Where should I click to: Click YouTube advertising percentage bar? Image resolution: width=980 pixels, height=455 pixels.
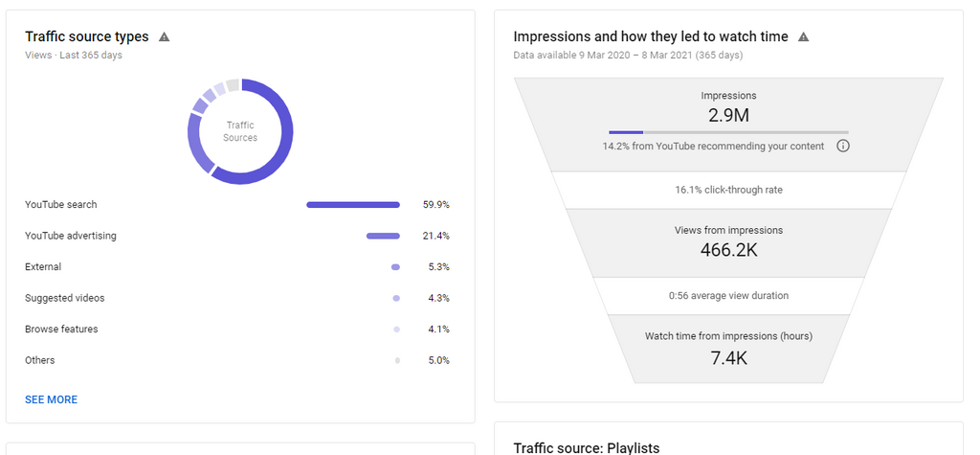[383, 236]
